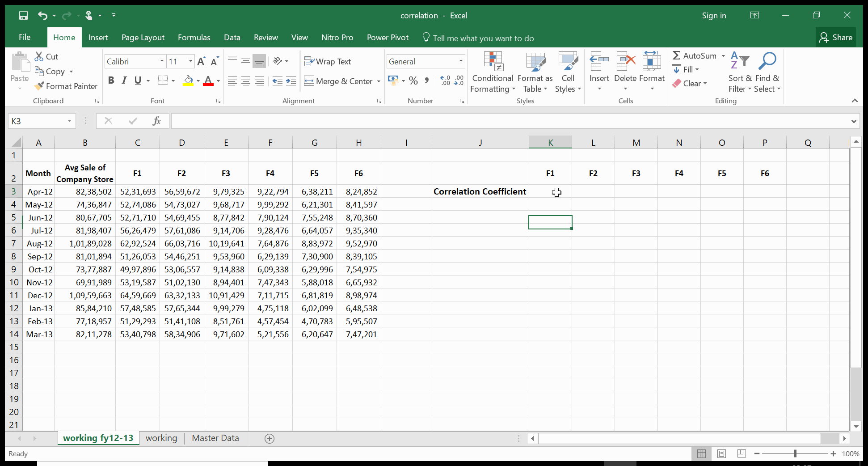The image size is (868, 466).
Task: Click the Touch/Mouse mode icon
Action: [89, 16]
